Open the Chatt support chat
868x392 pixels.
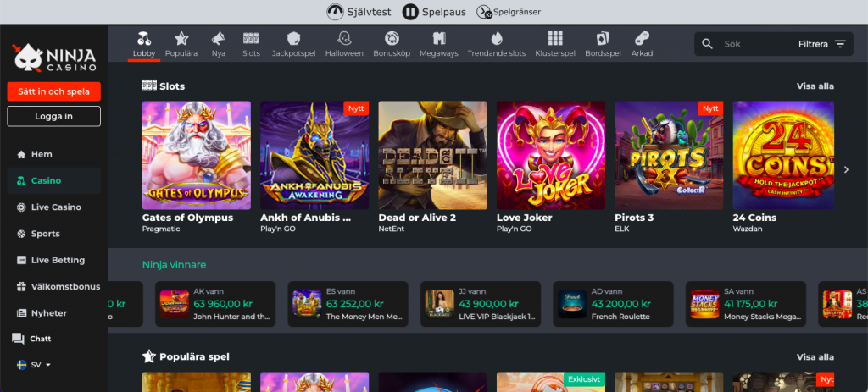tap(32, 339)
